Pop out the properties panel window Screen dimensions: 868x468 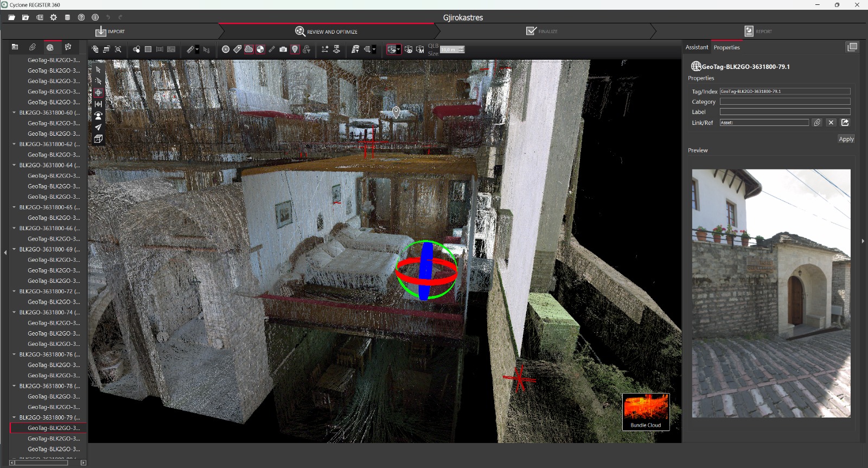tap(852, 47)
